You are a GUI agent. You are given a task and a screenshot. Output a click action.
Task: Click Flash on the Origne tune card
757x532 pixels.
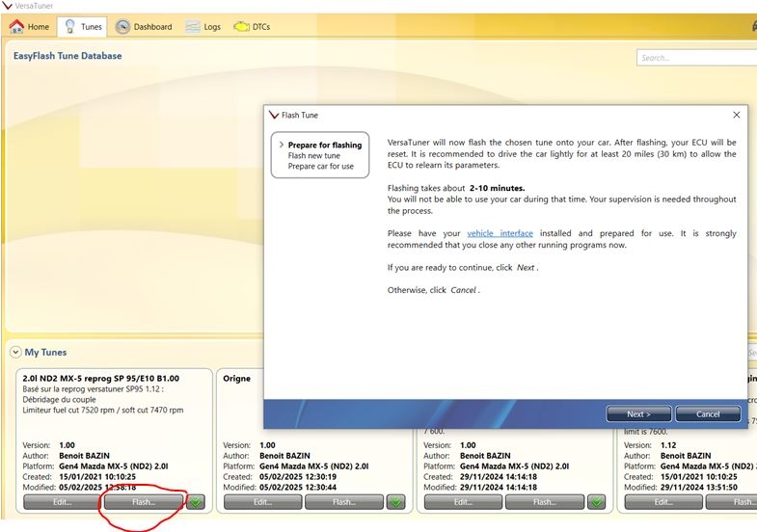click(344, 502)
